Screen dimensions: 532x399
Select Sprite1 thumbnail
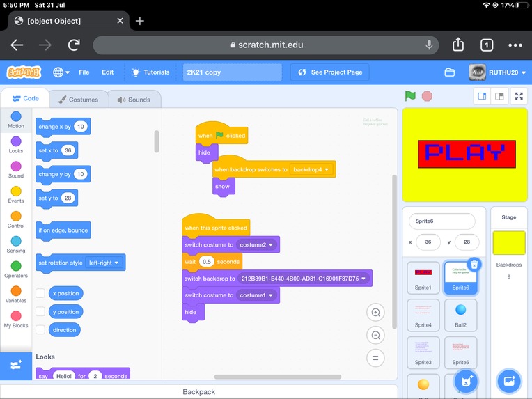[x=423, y=278]
